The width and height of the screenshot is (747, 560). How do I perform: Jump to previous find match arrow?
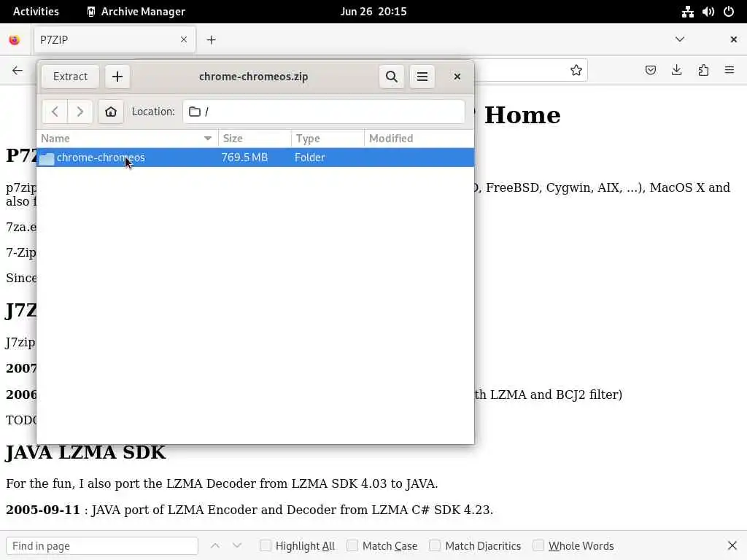(215, 545)
